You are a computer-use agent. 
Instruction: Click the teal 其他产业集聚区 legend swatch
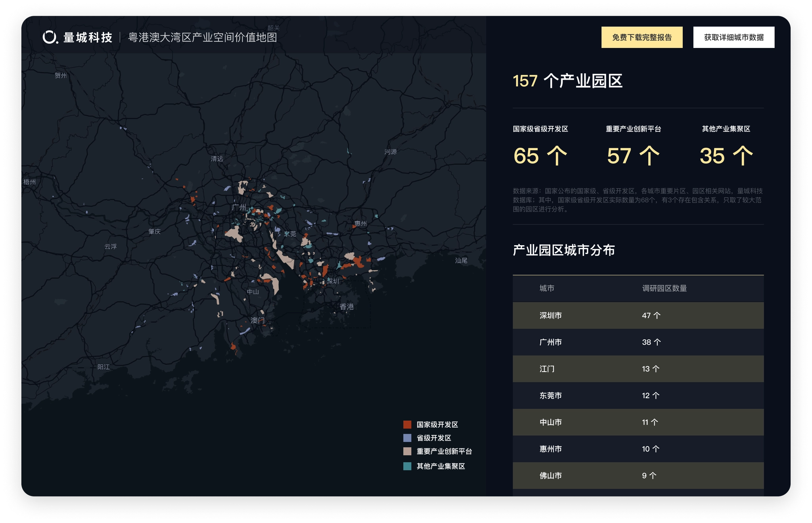pos(407,466)
